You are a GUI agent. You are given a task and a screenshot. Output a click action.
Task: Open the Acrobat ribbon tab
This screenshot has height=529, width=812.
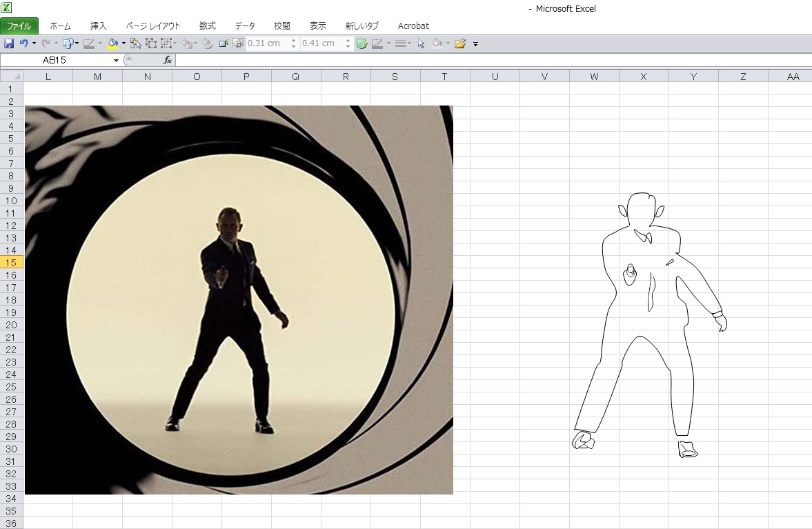(413, 26)
